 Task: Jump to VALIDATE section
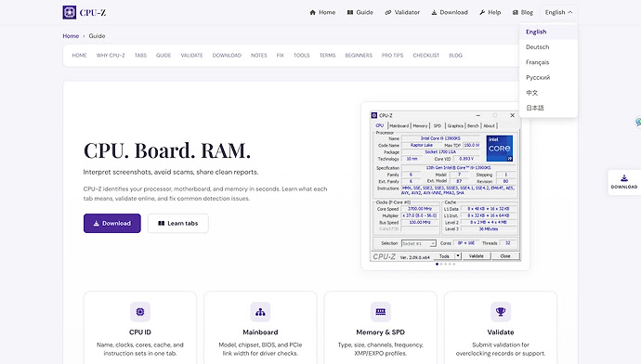click(191, 55)
